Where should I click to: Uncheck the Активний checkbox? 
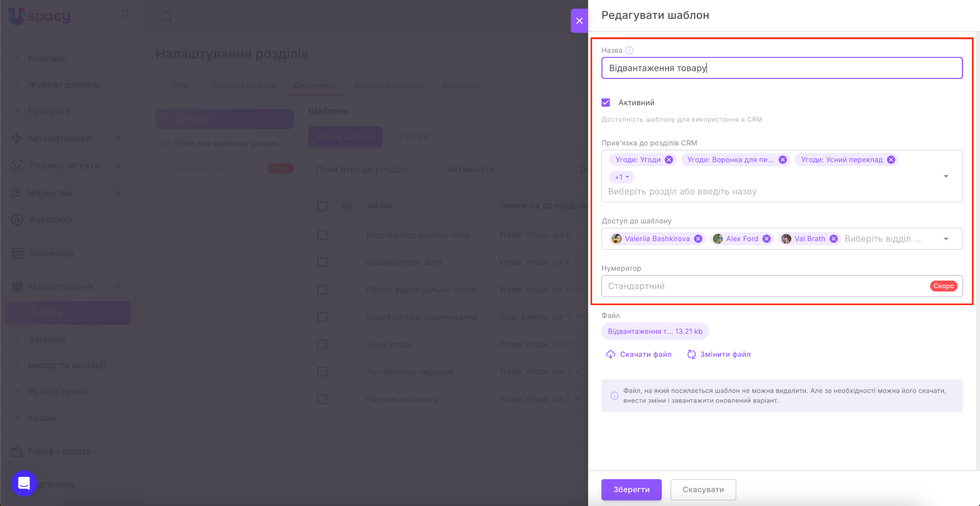(x=606, y=103)
